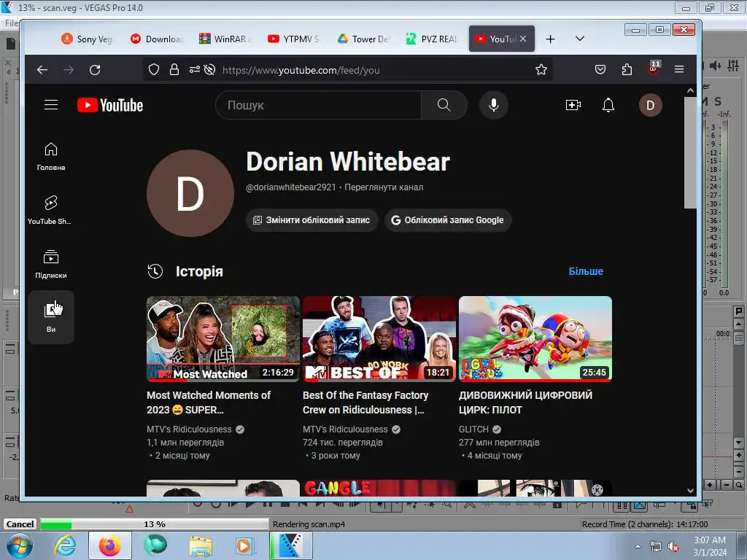Viewport: 747px width, 560px height.
Task: Bookmark this page with star icon
Action: point(541,70)
